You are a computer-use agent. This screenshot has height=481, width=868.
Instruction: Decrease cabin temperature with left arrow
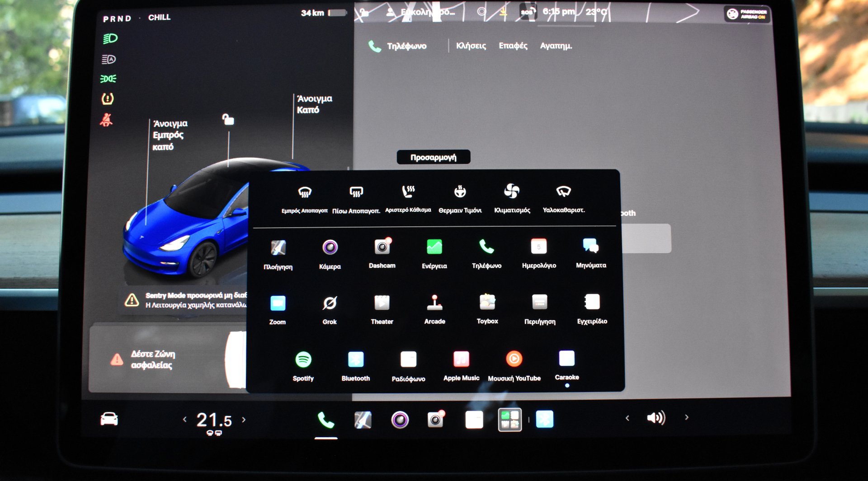coord(185,420)
